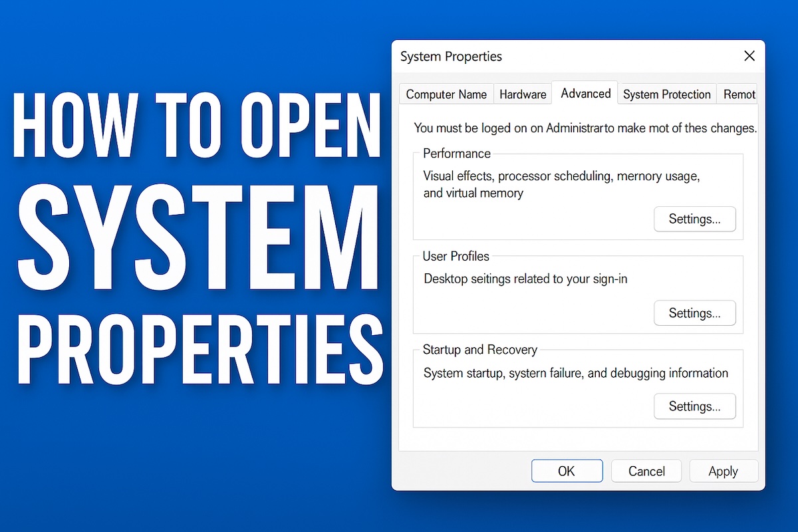Switch to the Remote tab

point(738,94)
